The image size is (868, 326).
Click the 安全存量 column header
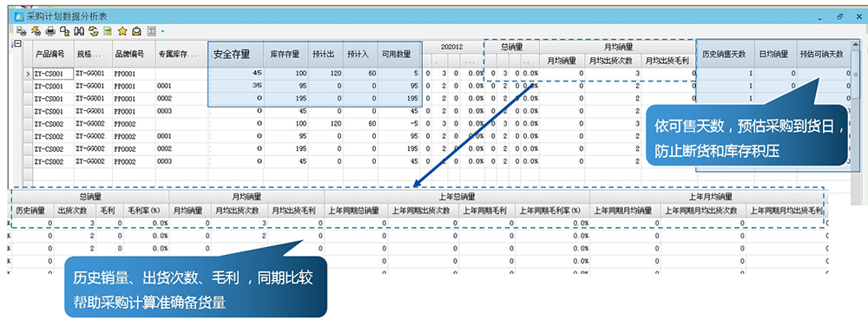point(236,54)
